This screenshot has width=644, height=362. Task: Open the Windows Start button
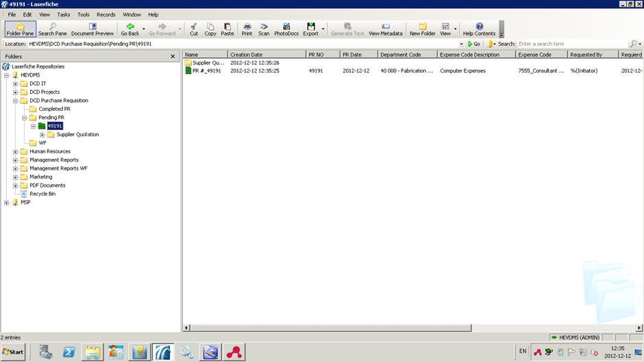(x=13, y=352)
